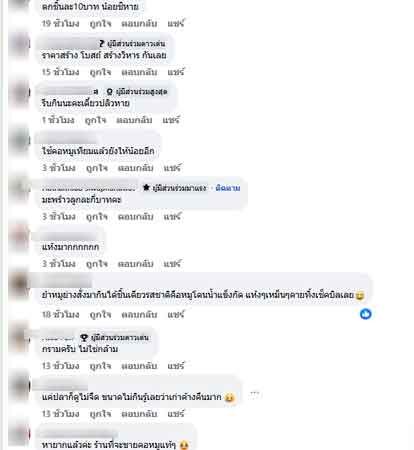The height and width of the screenshot is (450, 414).
Task: Like the comment ราคาสร้าง โบสถ์ สร้างวิหาร กันเลย
Action: click(x=100, y=72)
